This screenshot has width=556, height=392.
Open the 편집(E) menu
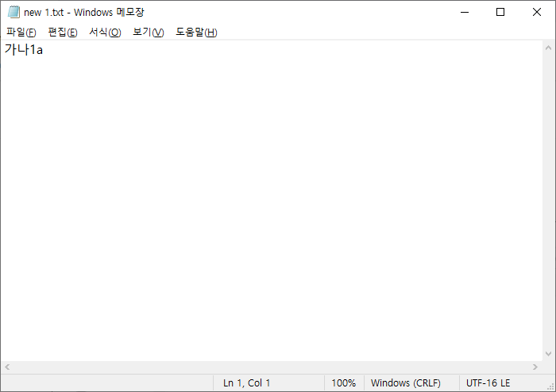[63, 33]
